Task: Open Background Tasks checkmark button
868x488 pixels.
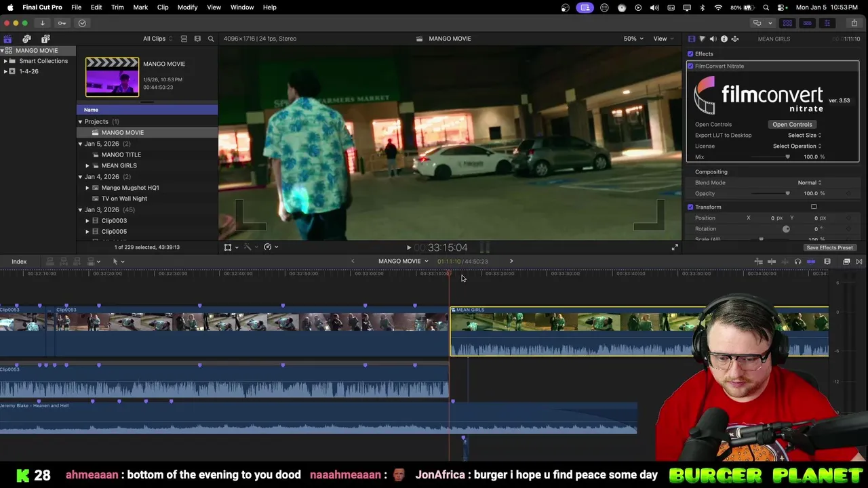Action: click(x=82, y=23)
